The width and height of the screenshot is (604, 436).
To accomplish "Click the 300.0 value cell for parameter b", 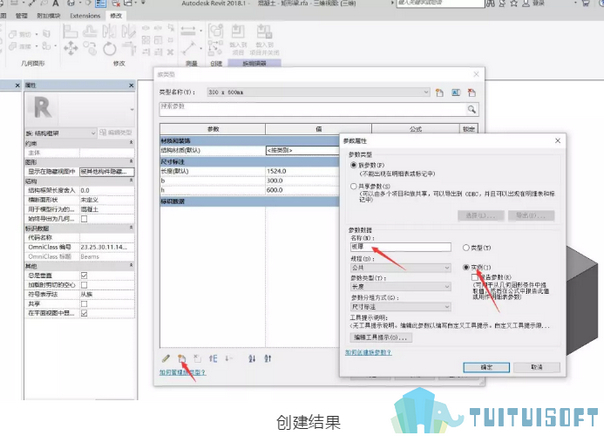I will pos(302,181).
